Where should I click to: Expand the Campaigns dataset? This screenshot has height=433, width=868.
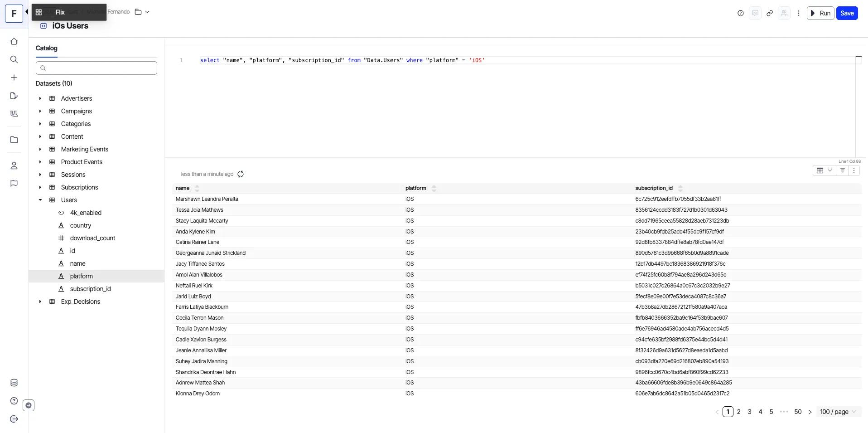tap(40, 111)
